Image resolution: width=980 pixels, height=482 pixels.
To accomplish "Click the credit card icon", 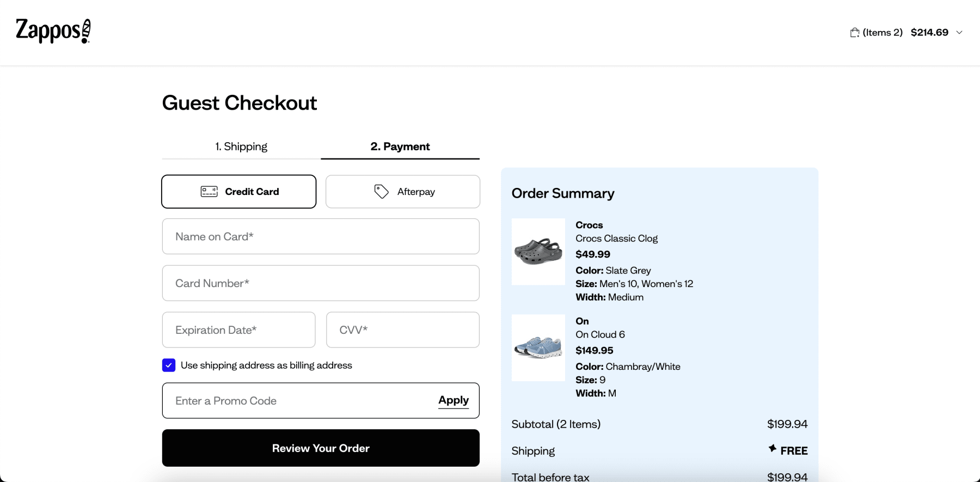I will click(x=209, y=192).
